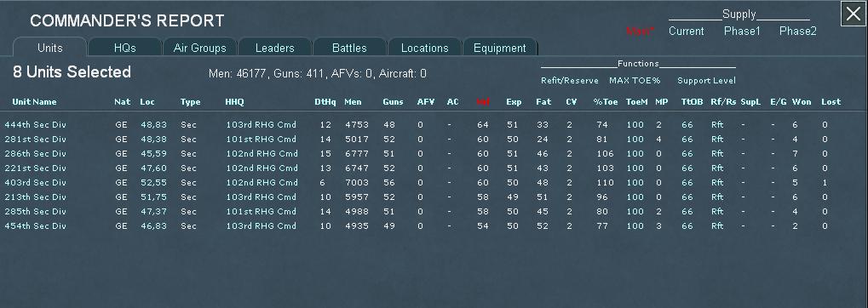Click location 48,83 of 444th Sec Div
Image resolution: width=868 pixels, height=308 pixels.
pyautogui.click(x=153, y=125)
